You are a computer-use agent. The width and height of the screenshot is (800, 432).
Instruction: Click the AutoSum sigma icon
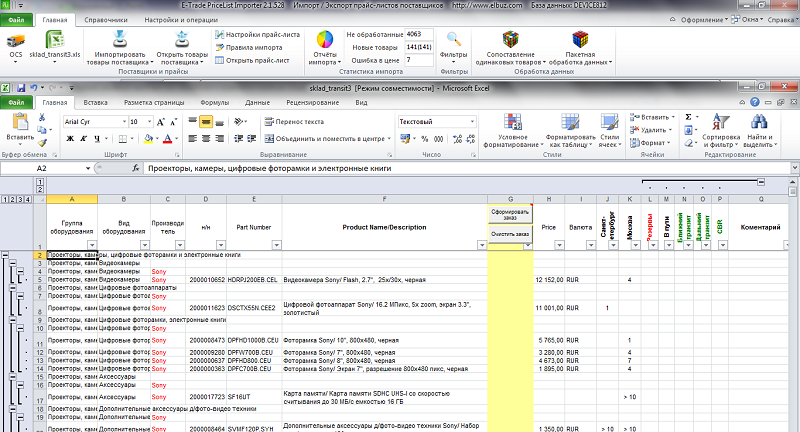pyautogui.click(x=688, y=117)
